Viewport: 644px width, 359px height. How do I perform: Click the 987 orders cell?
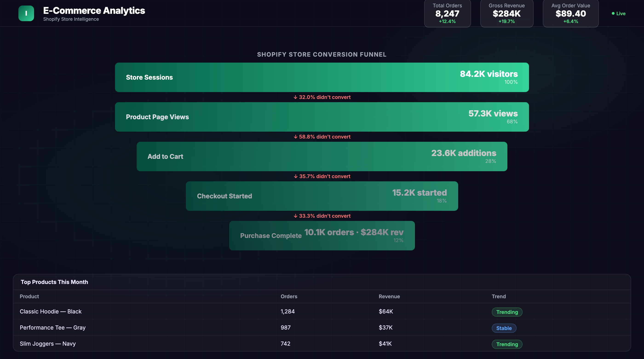pyautogui.click(x=285, y=327)
